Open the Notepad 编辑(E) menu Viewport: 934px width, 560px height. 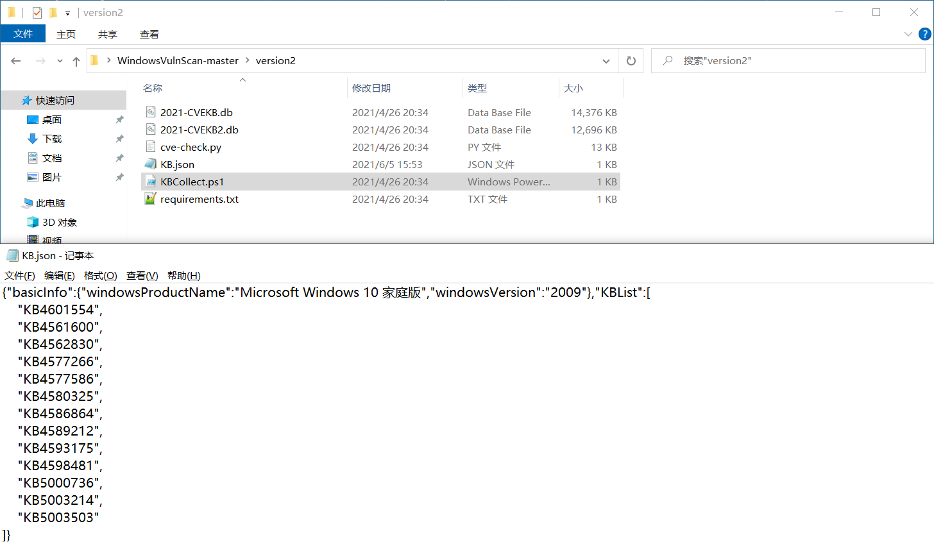[x=60, y=275]
